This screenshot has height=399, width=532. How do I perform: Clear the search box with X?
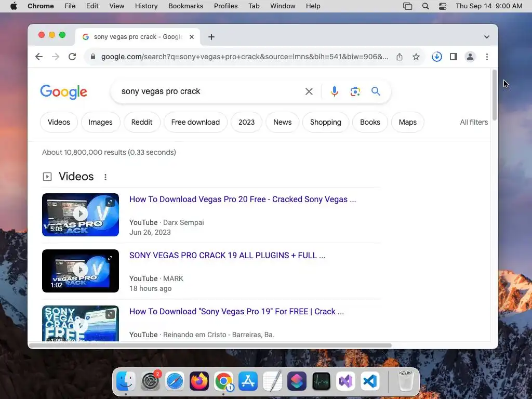pyautogui.click(x=309, y=91)
